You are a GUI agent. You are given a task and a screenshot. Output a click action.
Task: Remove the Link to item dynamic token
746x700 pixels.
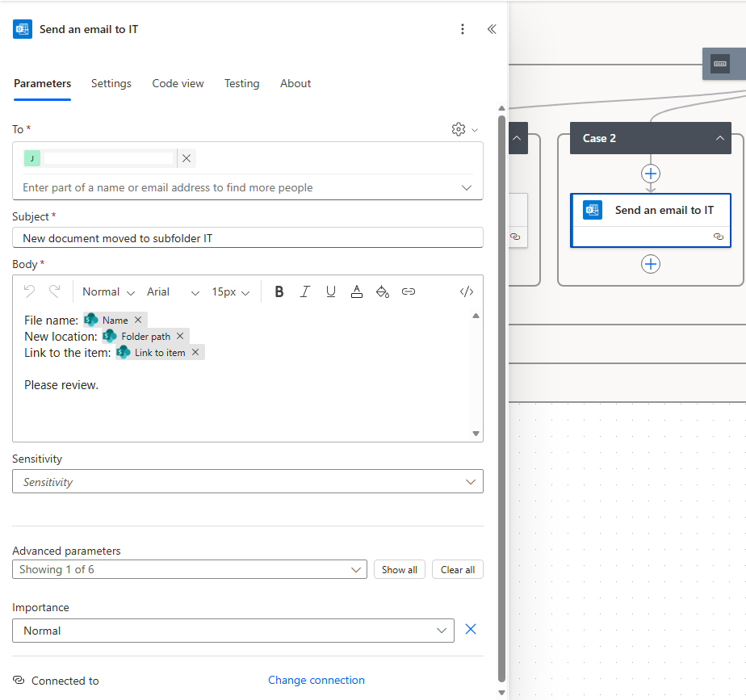(195, 352)
